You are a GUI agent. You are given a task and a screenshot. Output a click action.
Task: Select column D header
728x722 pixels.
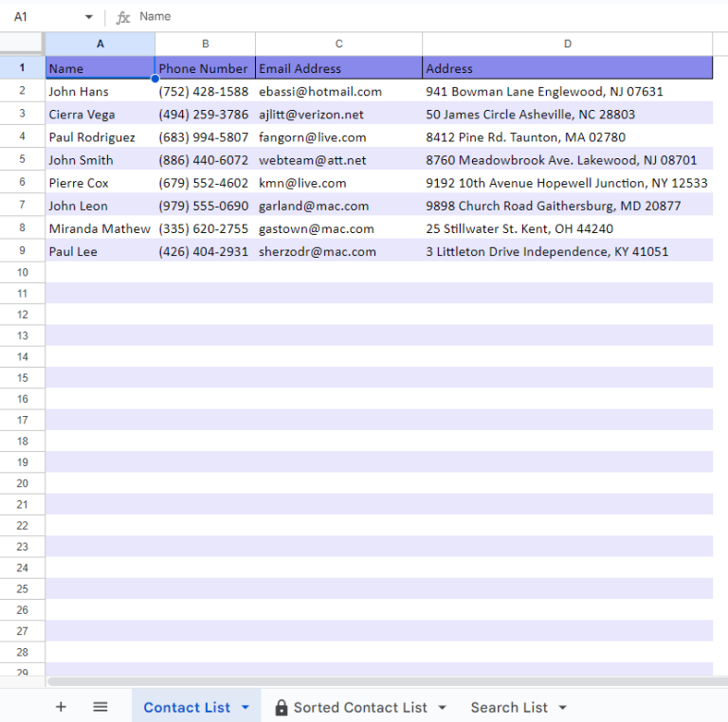[x=568, y=45]
